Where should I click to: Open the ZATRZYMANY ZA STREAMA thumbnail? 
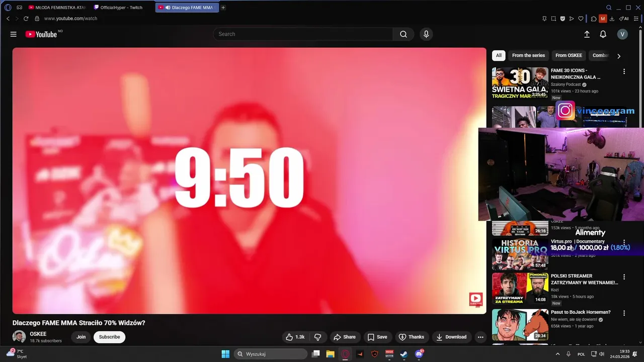point(520,289)
